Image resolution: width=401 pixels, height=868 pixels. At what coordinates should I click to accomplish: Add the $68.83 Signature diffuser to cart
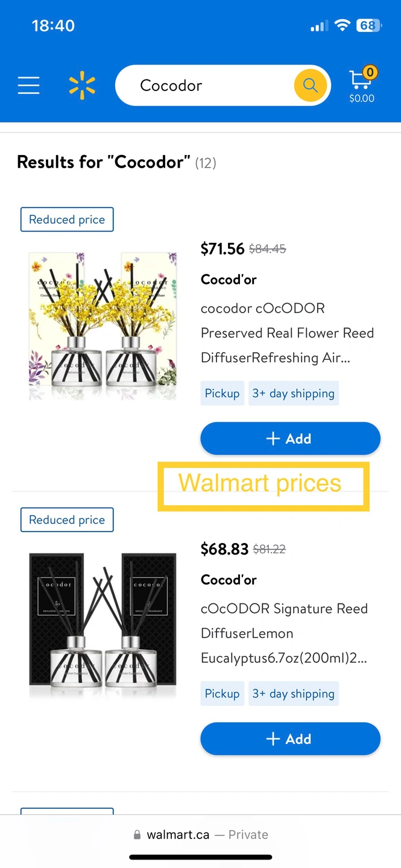[290, 739]
